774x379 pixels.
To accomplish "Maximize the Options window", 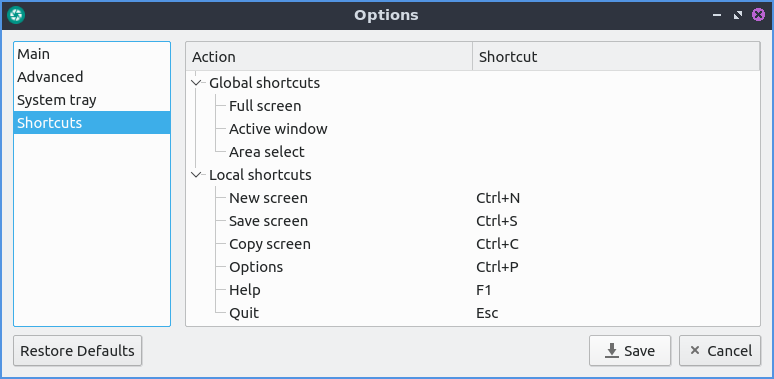I will 737,15.
